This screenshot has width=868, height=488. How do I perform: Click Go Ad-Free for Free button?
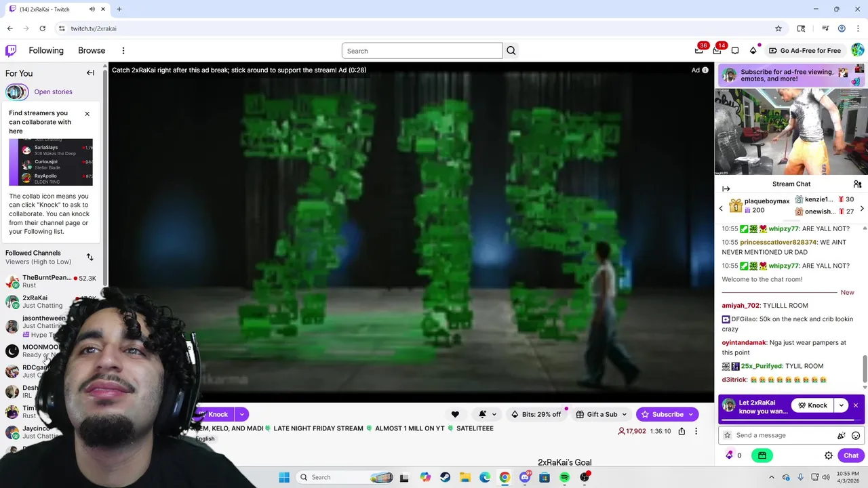tap(804, 51)
